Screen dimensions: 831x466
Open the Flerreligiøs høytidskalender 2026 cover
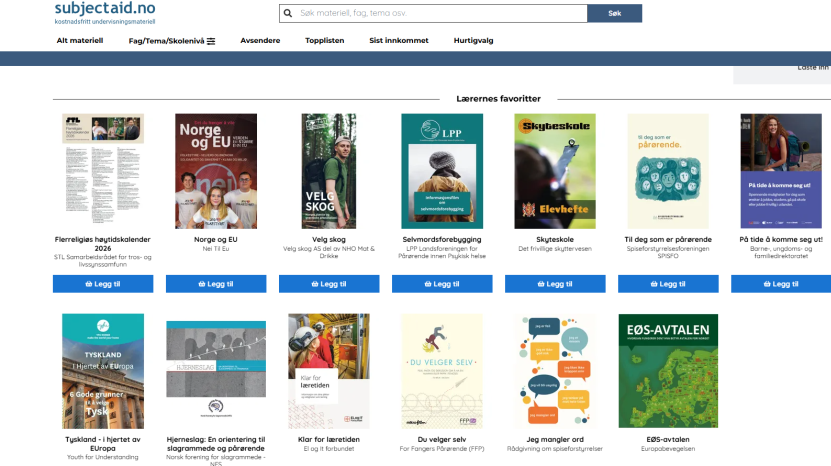(x=102, y=170)
